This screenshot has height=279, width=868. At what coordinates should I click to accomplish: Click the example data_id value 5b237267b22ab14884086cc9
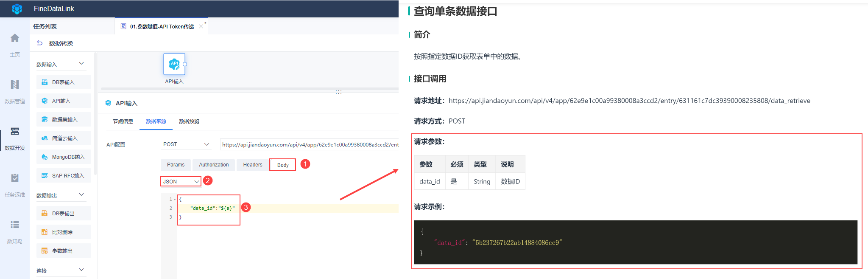pos(517,242)
